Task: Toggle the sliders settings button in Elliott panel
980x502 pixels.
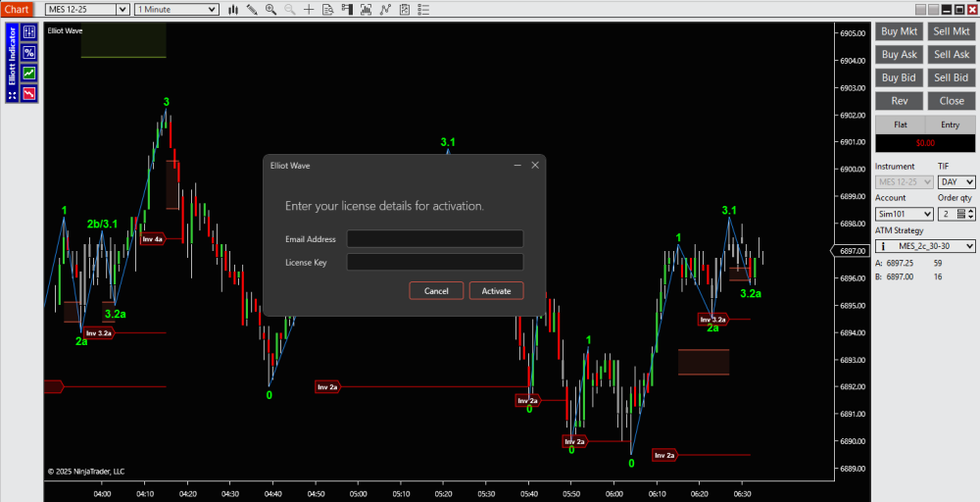Action: click(29, 32)
